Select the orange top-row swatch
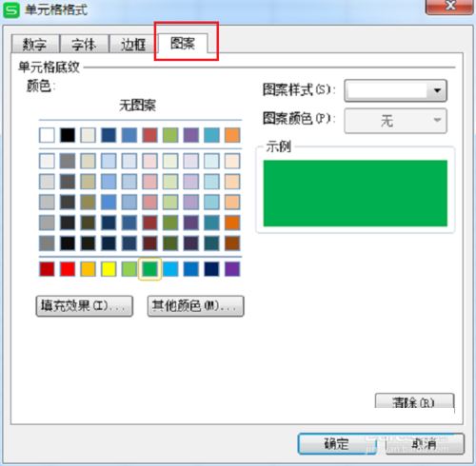Screen dimensions: 476x466 232,135
